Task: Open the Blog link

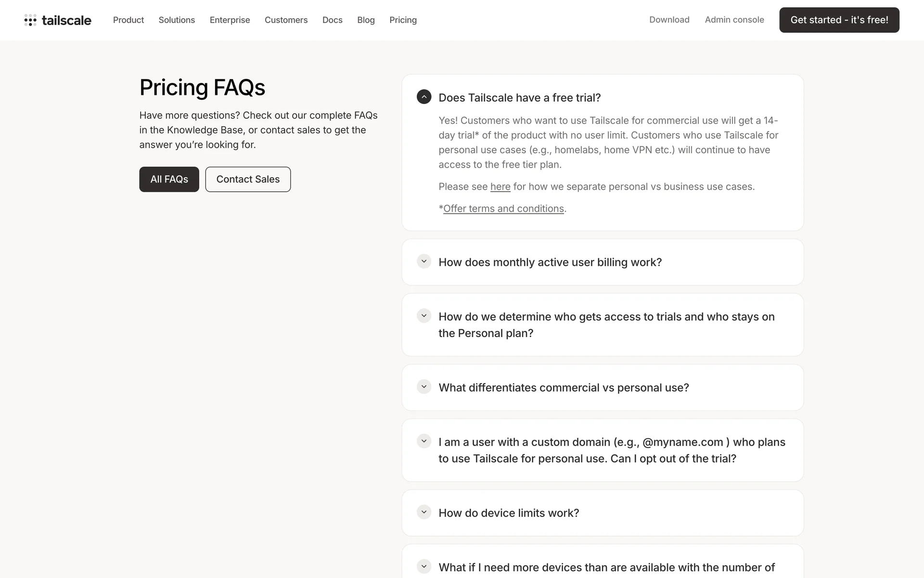Action: tap(366, 20)
